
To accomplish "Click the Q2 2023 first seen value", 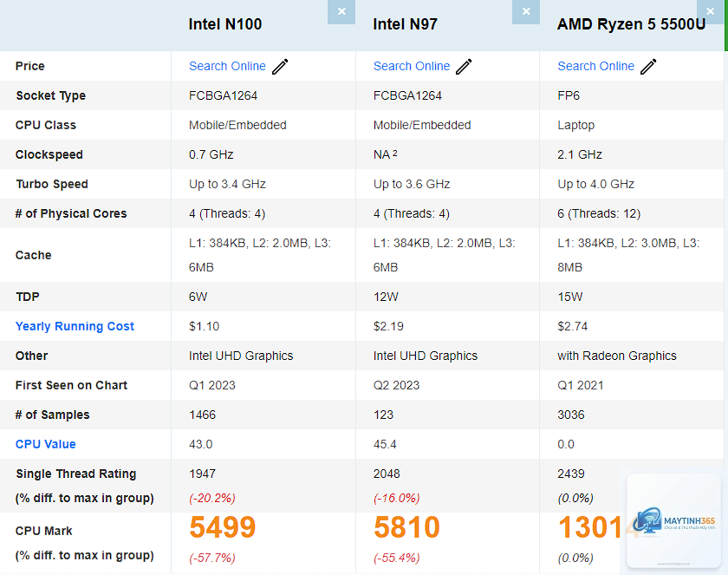I will click(x=397, y=385).
